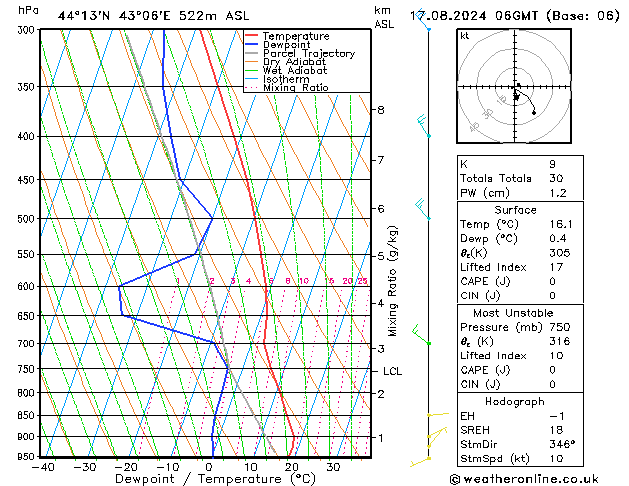The height and width of the screenshot is (486, 629).
Task: Click the 950 hPa pressure axis label
Action: (28, 457)
